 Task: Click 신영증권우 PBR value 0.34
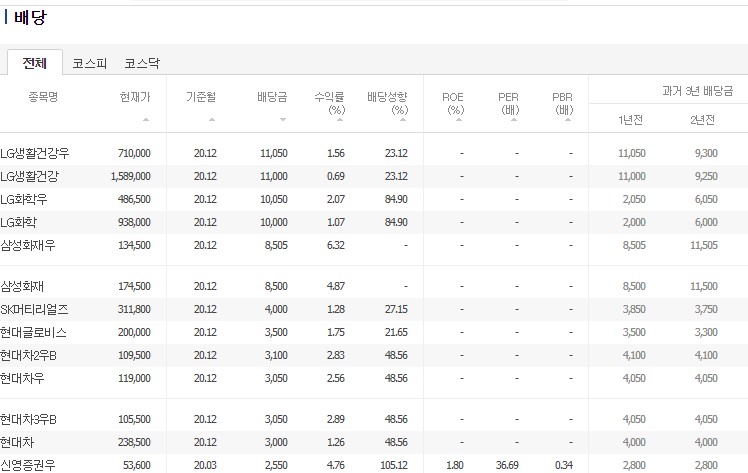[564, 465]
